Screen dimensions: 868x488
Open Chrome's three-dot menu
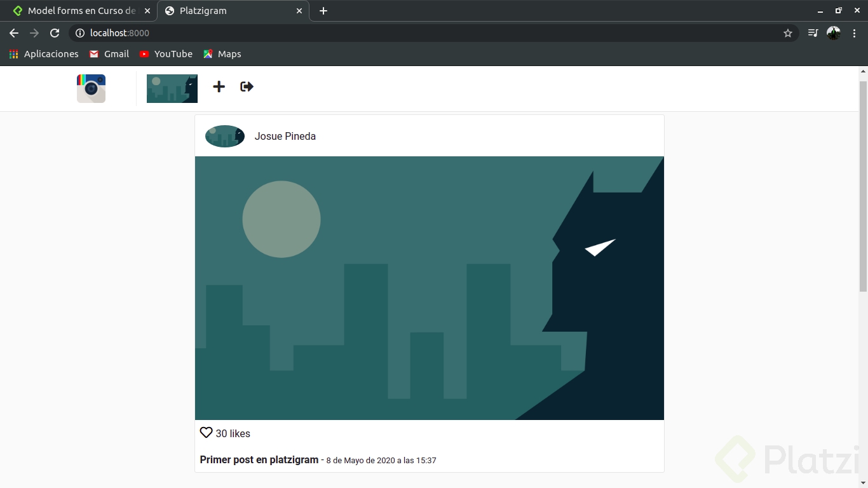pos(854,33)
